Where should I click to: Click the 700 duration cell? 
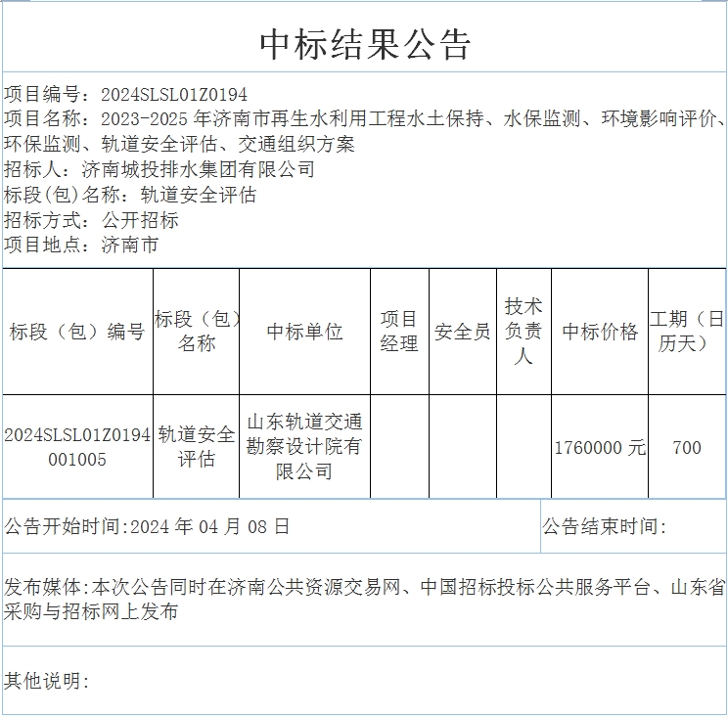(687, 448)
